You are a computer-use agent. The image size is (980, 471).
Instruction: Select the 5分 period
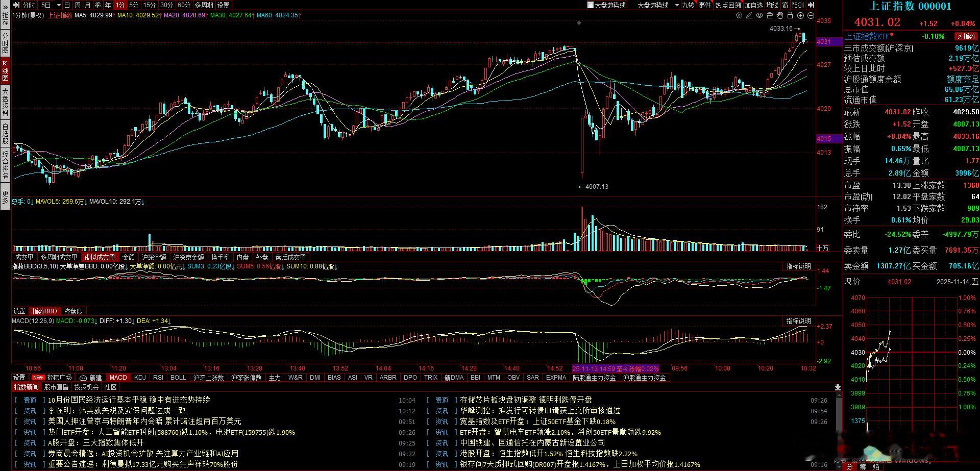(134, 5)
